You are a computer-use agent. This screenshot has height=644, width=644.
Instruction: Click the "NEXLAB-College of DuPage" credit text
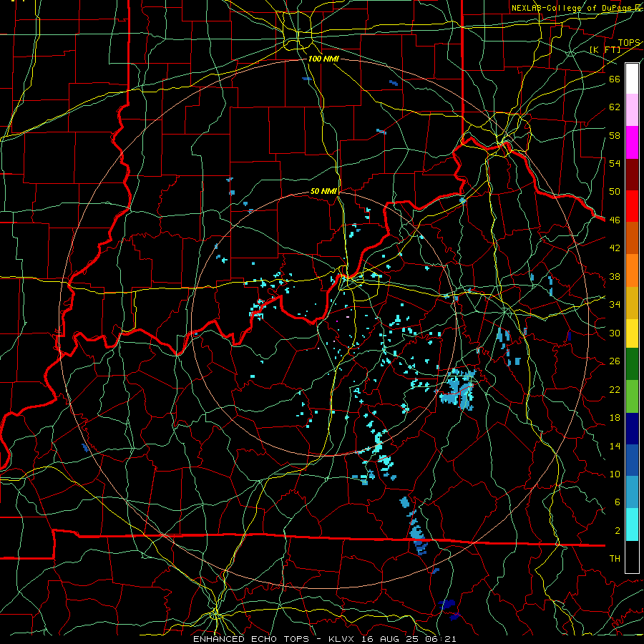pyautogui.click(x=571, y=8)
